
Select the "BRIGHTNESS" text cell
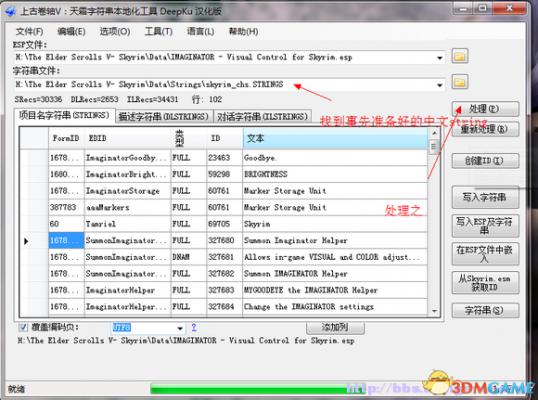pos(335,174)
